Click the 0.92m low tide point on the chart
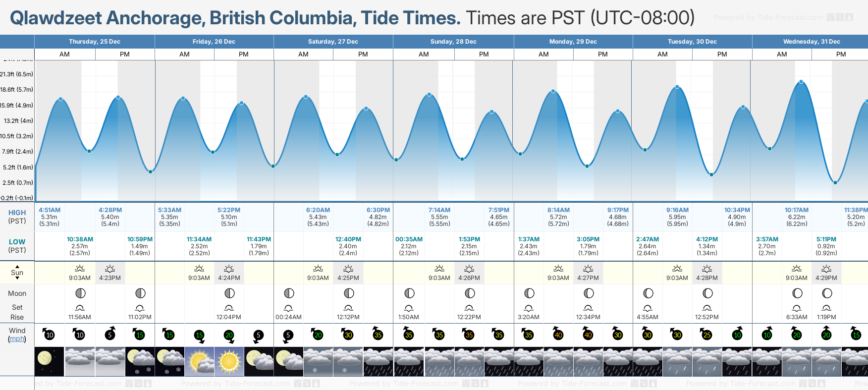868x390 pixels. click(835, 183)
